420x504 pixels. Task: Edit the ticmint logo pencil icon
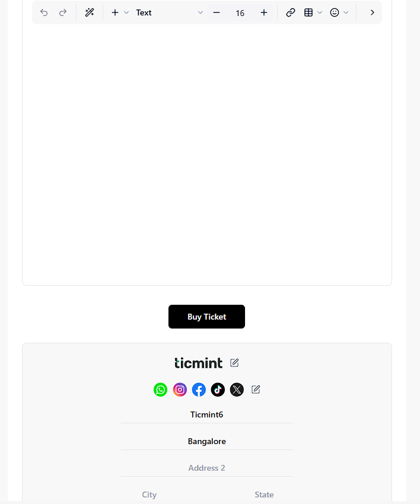point(234,363)
